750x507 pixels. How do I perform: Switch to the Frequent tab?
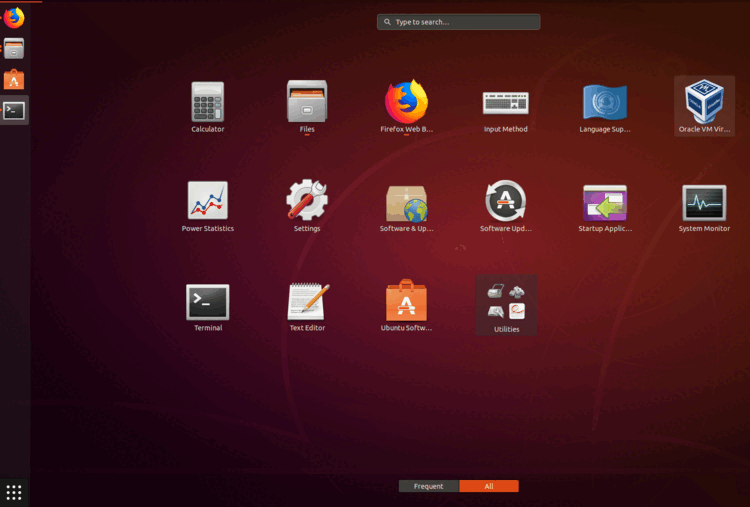click(429, 486)
